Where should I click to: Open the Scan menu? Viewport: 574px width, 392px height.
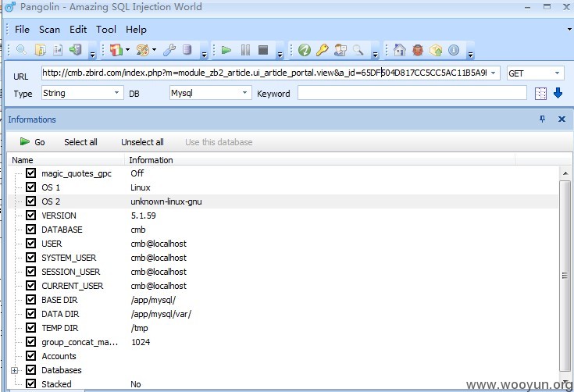click(x=49, y=29)
